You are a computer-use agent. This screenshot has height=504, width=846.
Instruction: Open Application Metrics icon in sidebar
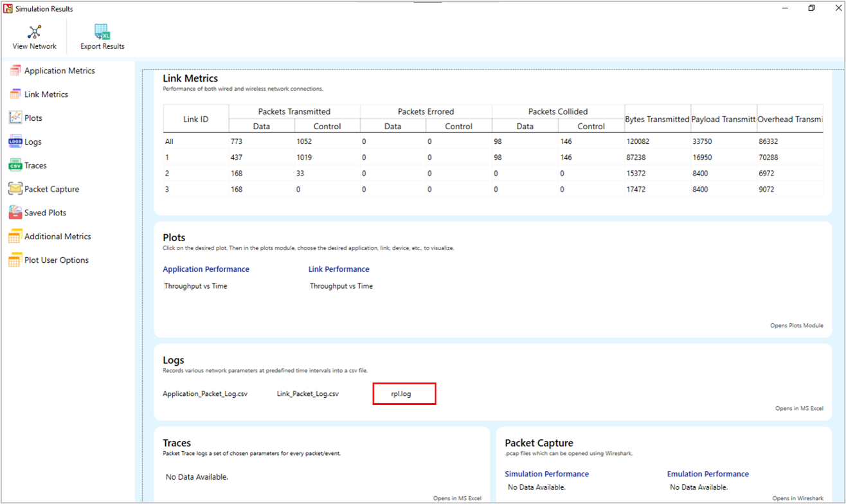click(x=15, y=71)
